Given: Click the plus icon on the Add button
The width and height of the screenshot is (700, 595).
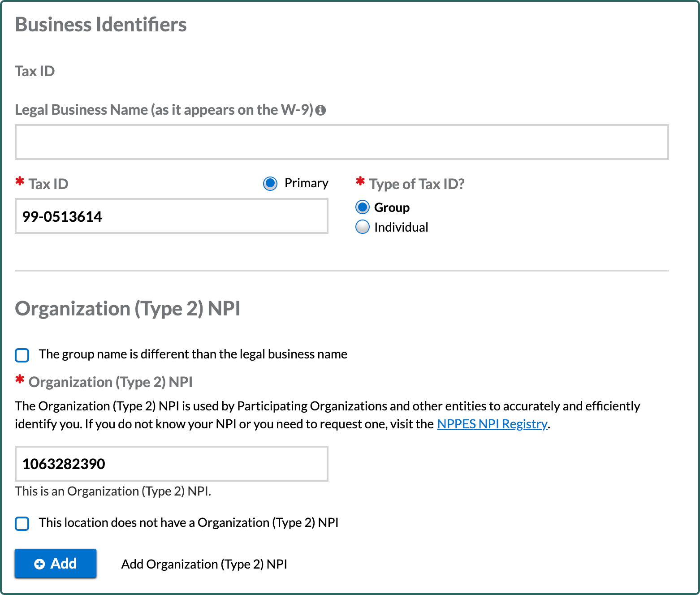Looking at the screenshot, I should coord(39,564).
